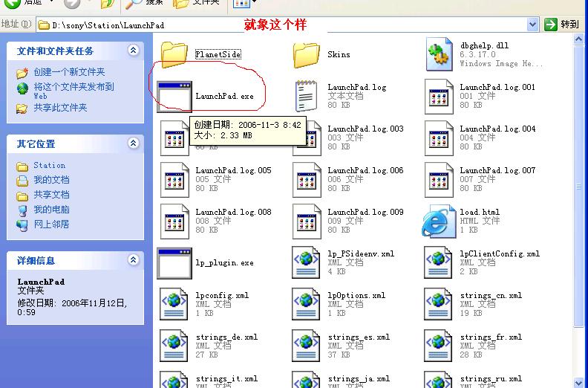588x388 pixels.
Task: Select the LaunchPad.exe application icon
Action: (x=174, y=97)
